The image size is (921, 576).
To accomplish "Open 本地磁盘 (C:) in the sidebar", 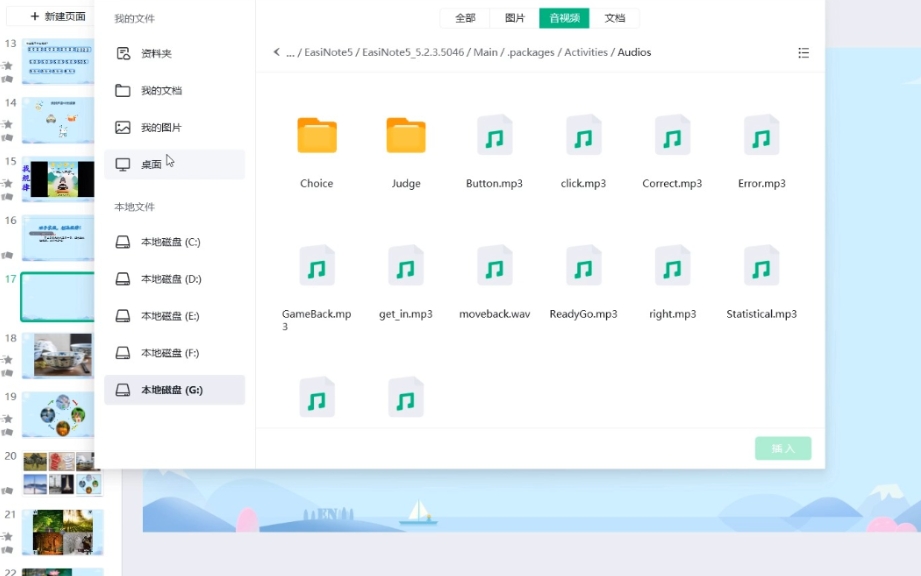I will (170, 242).
